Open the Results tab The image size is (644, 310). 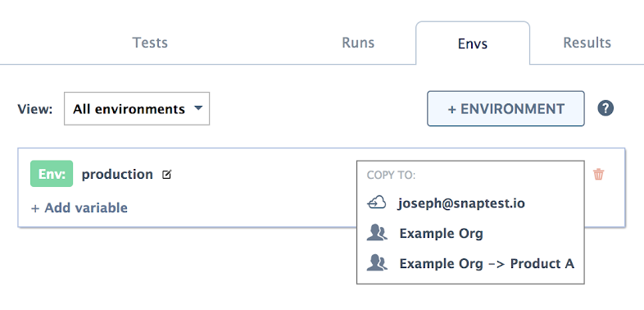587,43
